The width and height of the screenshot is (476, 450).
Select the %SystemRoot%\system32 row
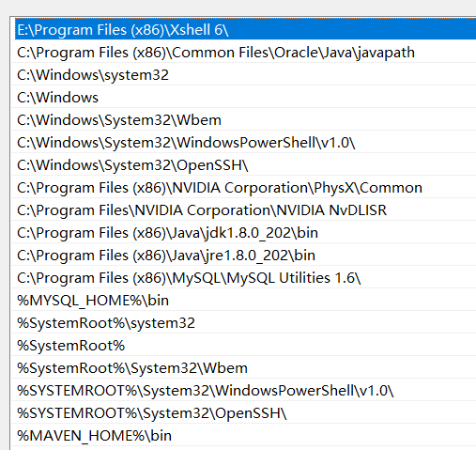(244, 323)
